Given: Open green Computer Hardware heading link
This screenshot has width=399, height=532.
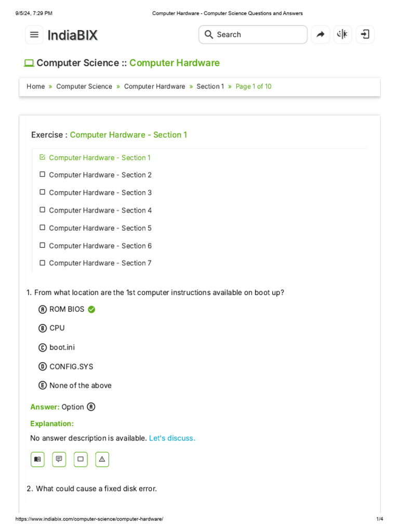Looking at the screenshot, I should click(175, 63).
